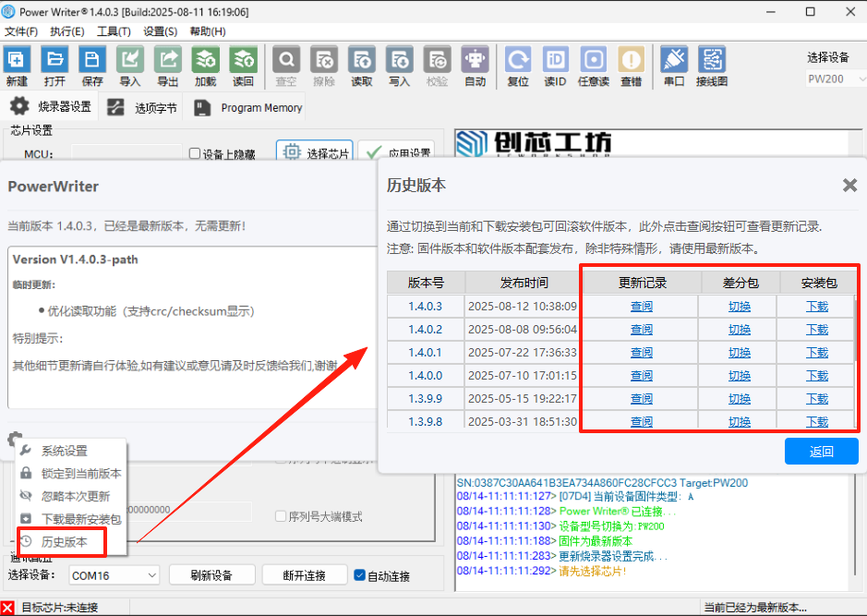Image resolution: width=867 pixels, height=616 pixels.
Task: Toggle the 设备上隐藏 checkbox
Action: [195, 153]
